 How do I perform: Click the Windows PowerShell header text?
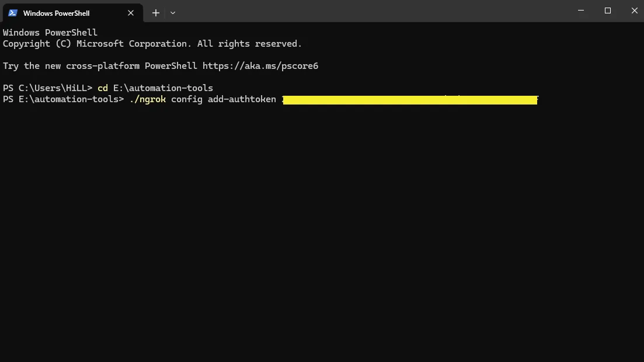(50, 32)
